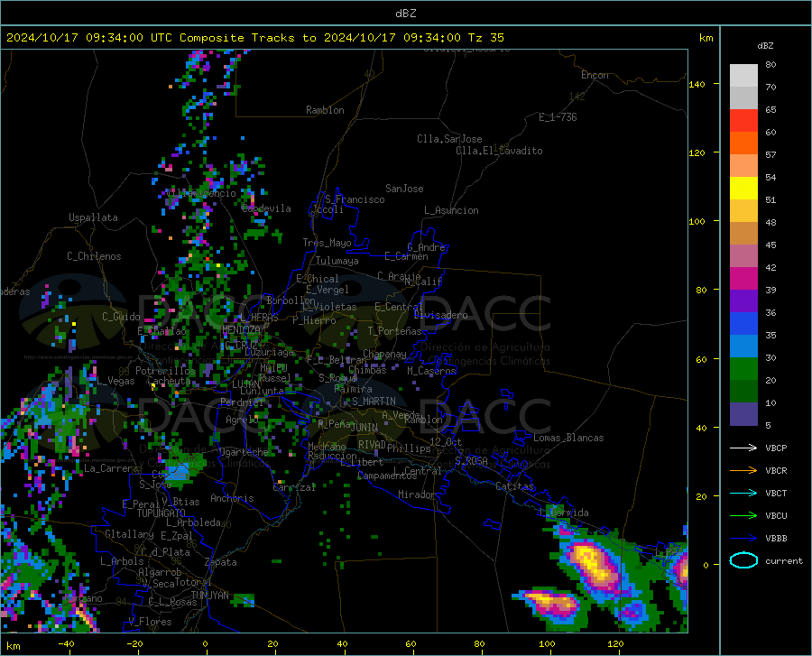Click the 'JUNIN' map label
Viewport: 812px width, 656px height.
pyautogui.click(x=364, y=428)
